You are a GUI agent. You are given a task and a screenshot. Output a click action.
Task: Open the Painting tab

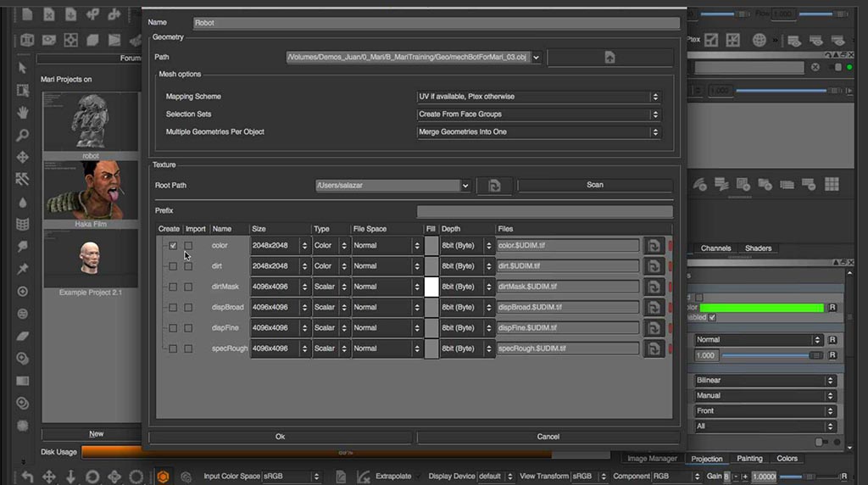tap(749, 459)
